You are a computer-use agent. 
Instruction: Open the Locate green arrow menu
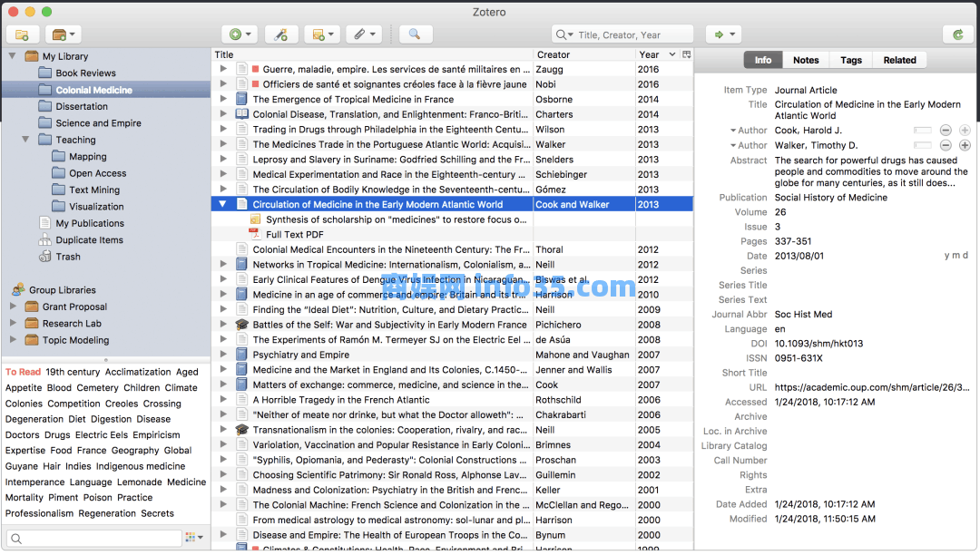pyautogui.click(x=724, y=35)
